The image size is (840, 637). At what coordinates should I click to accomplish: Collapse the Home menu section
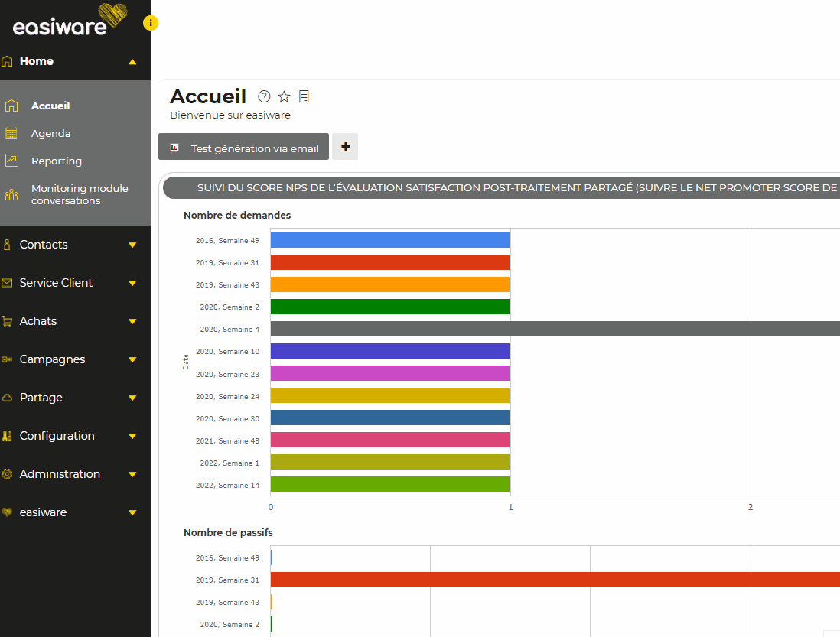coord(132,62)
